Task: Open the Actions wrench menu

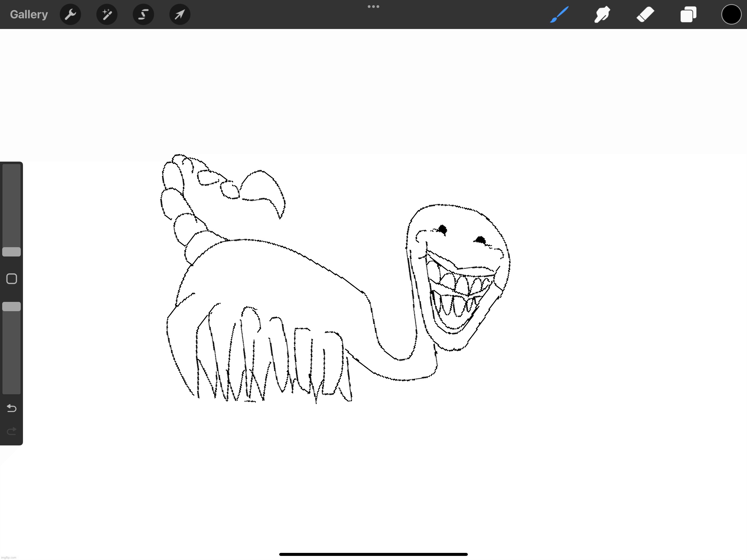Action: 70,14
